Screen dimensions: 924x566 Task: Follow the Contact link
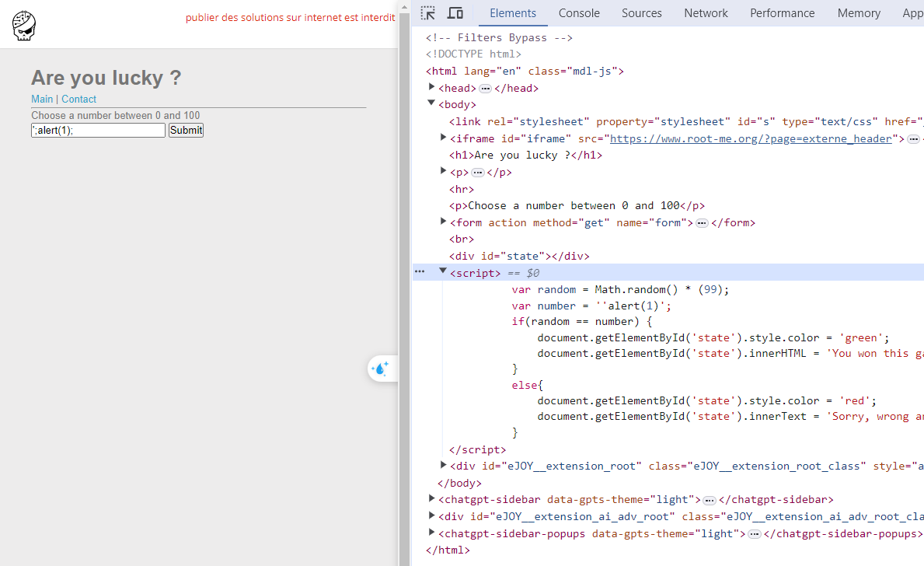[78, 100]
